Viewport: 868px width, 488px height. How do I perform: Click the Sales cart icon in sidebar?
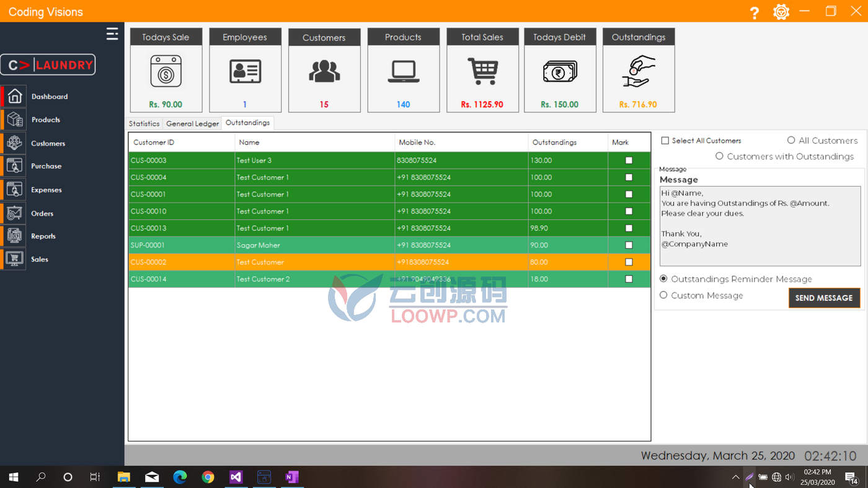pyautogui.click(x=15, y=259)
